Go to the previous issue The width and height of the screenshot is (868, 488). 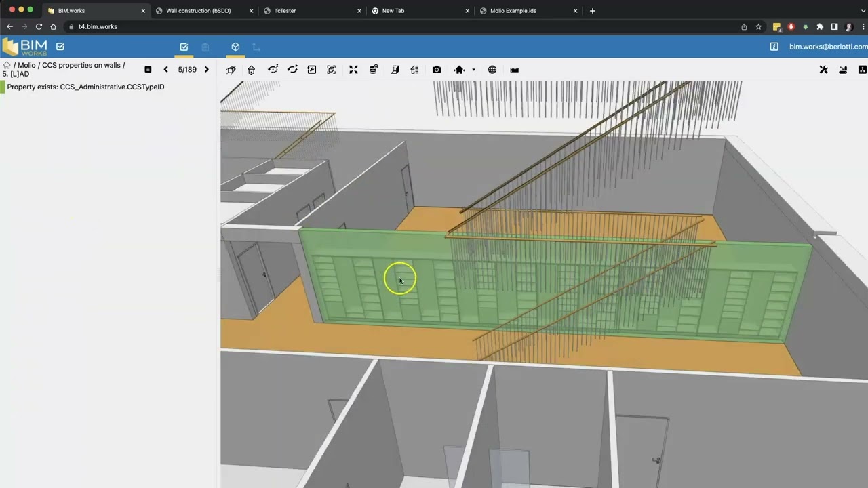[x=165, y=70]
